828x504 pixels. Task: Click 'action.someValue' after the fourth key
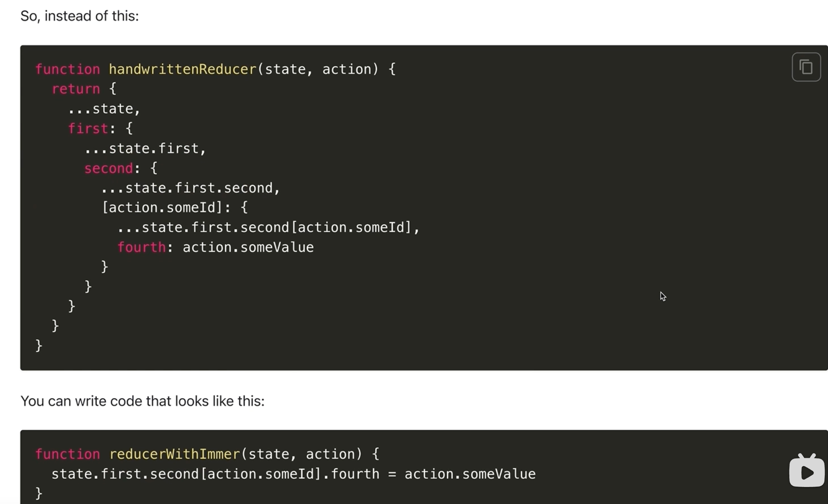[248, 247]
